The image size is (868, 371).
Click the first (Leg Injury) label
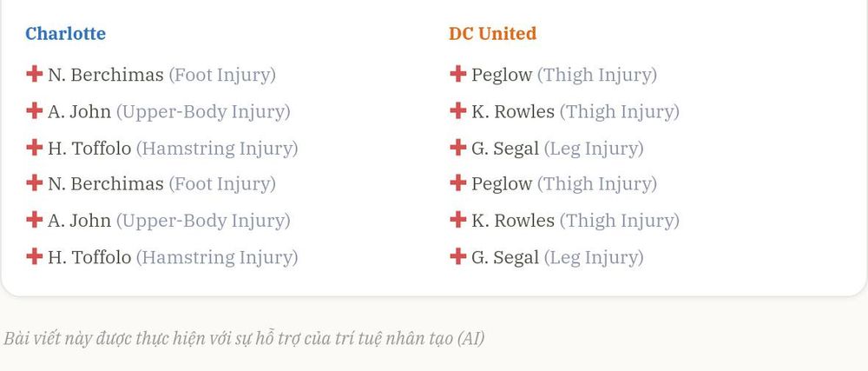[594, 149]
